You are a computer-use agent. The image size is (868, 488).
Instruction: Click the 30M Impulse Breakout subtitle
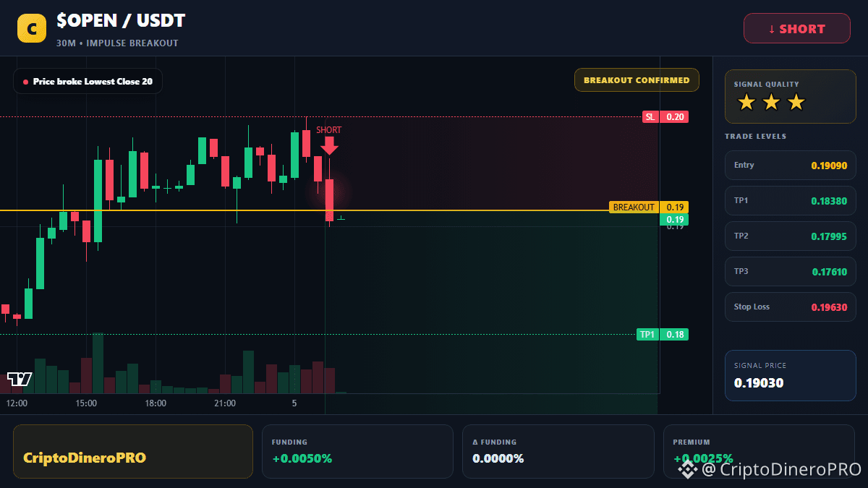tap(117, 43)
